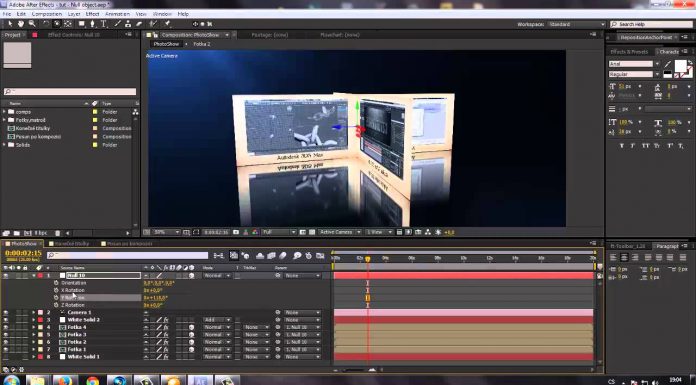The height and width of the screenshot is (385, 696).
Task: Open blending mode dropdown for White Solid 2
Action: click(x=217, y=320)
